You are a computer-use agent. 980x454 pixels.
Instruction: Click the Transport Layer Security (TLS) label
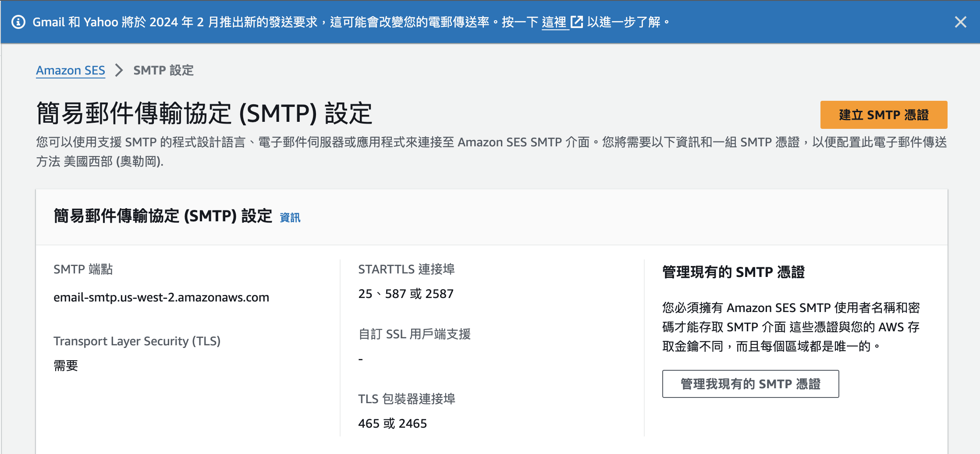pyautogui.click(x=137, y=341)
